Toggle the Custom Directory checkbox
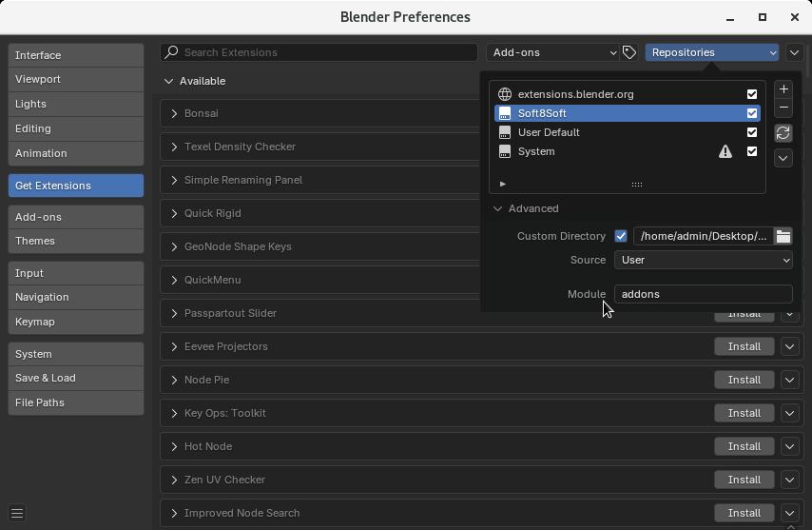This screenshot has height=530, width=812. (x=620, y=236)
